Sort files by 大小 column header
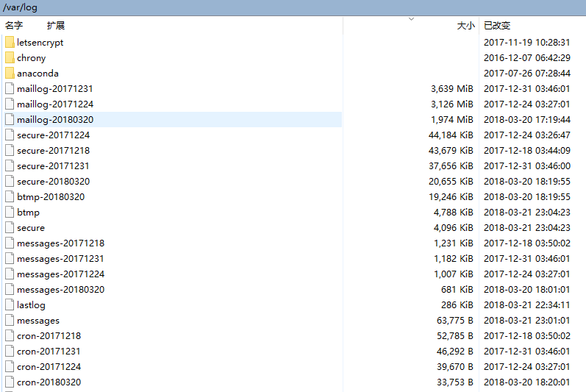 (x=465, y=26)
